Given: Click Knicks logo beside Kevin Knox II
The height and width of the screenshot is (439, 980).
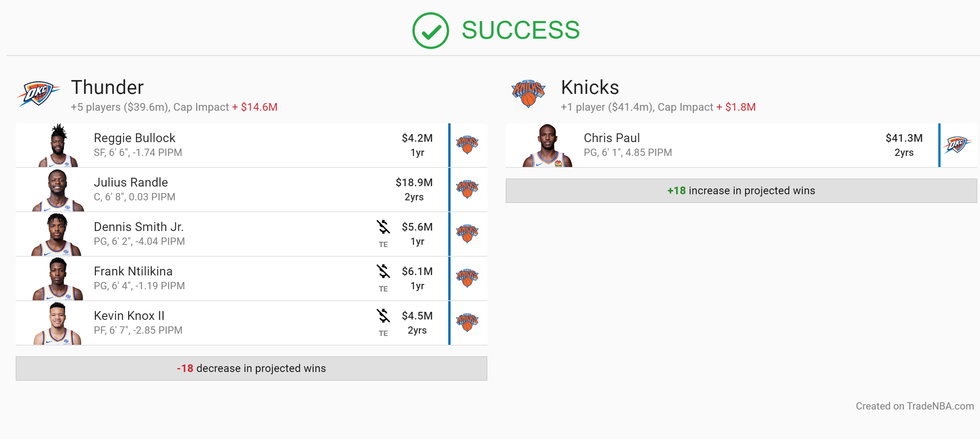Looking at the screenshot, I should pos(467,323).
